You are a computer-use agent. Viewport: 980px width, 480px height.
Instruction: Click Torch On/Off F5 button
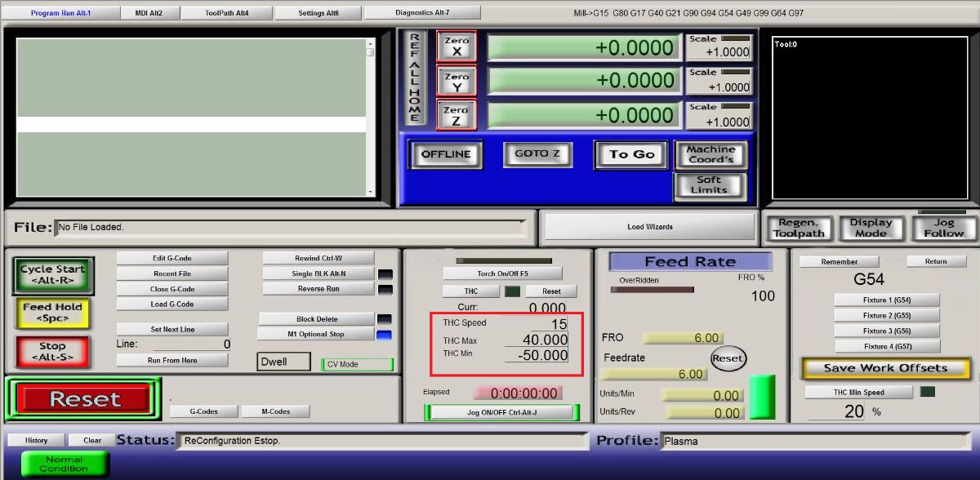pos(502,273)
